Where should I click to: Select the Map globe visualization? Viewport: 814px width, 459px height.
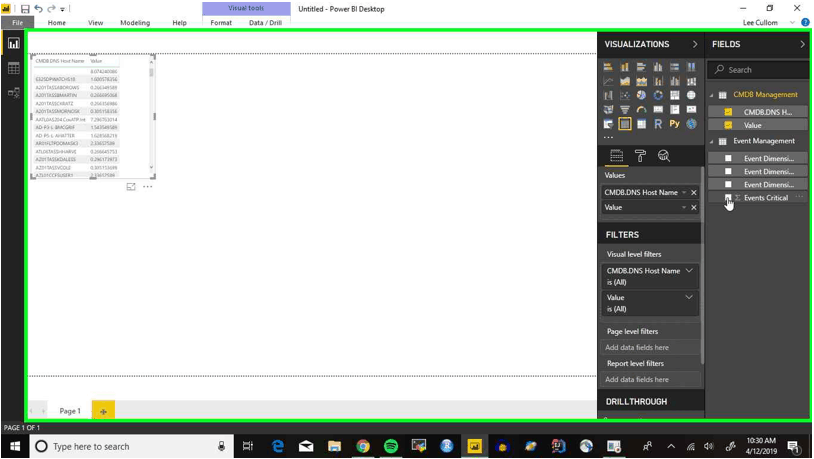pos(691,96)
